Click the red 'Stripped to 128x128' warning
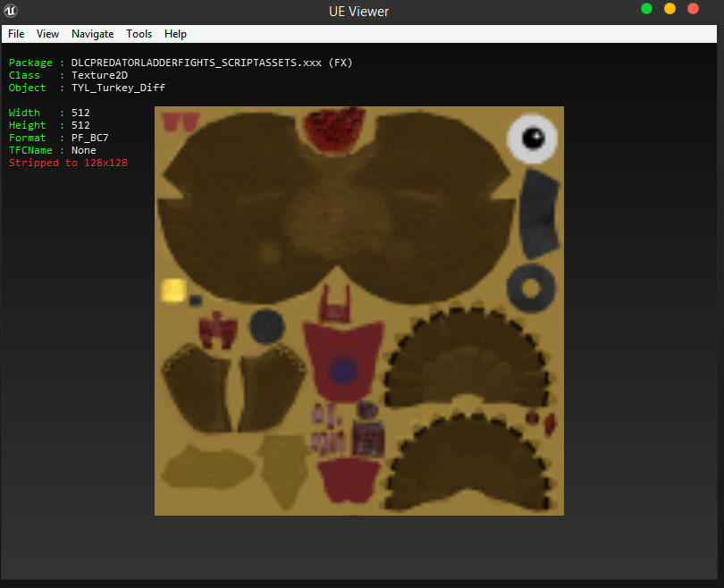The width and height of the screenshot is (724, 588). coord(68,163)
